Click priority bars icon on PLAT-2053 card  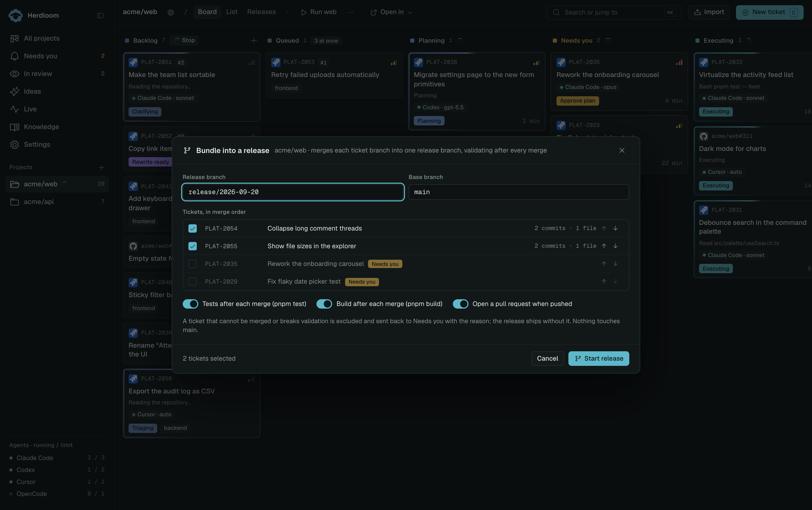tap(394, 63)
